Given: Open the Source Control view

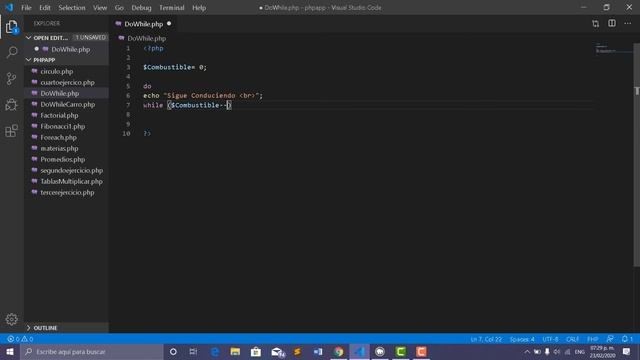Looking at the screenshot, I should pos(11,79).
